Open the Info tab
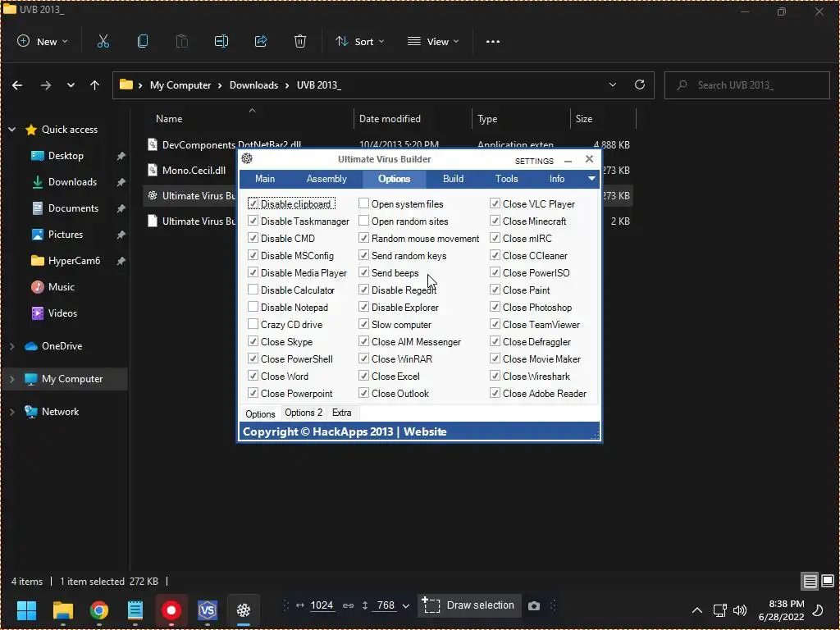Image resolution: width=840 pixels, height=630 pixels. point(557,179)
